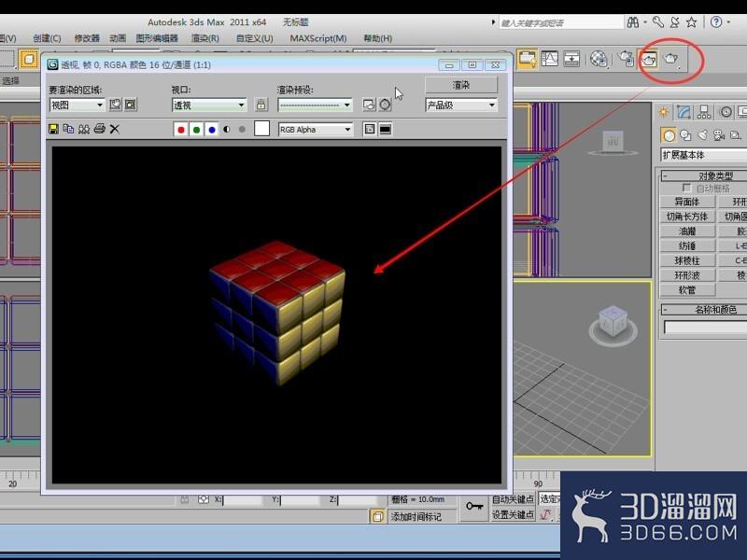Screen dimensions: 747x560
Task: Open the 修改器 menu
Action: coord(87,38)
